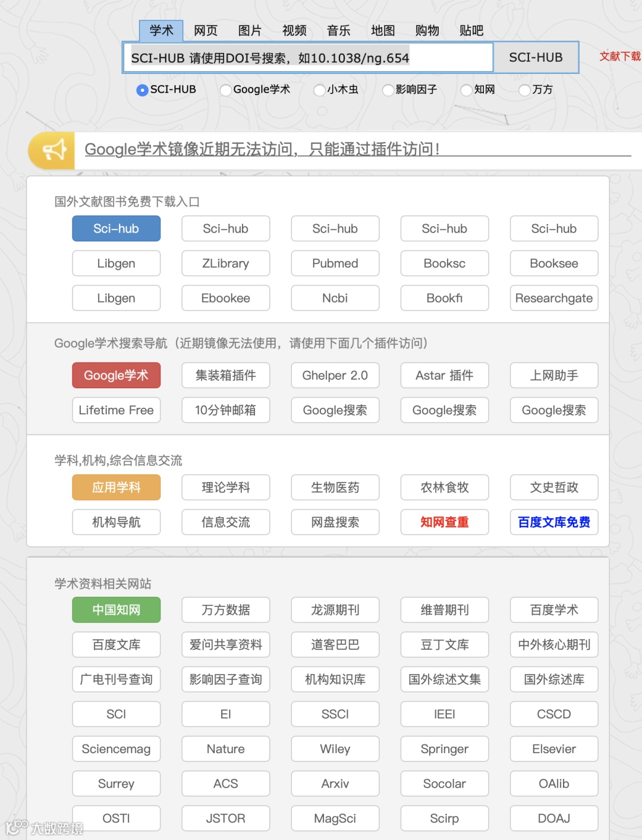Open Booksc link
642x840 pixels.
(445, 263)
